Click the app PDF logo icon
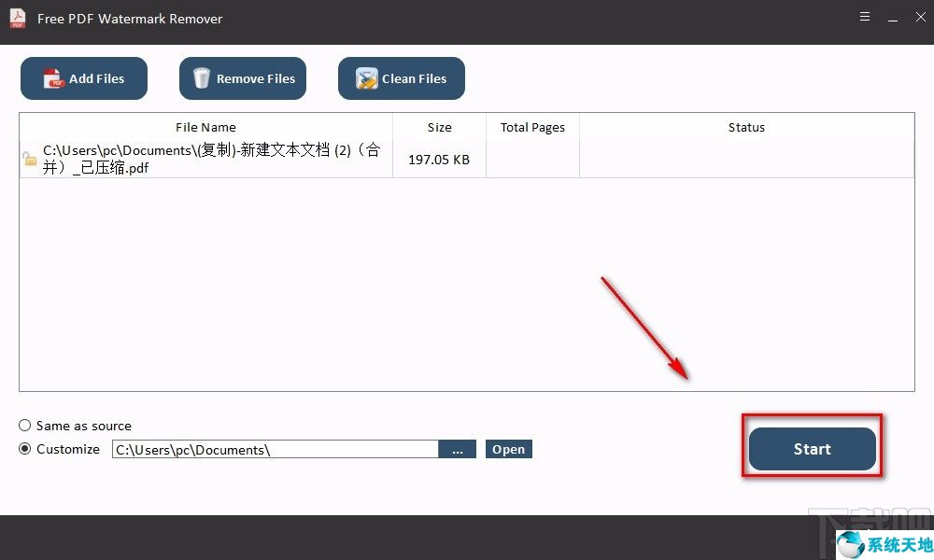This screenshot has width=934, height=560. [x=18, y=19]
